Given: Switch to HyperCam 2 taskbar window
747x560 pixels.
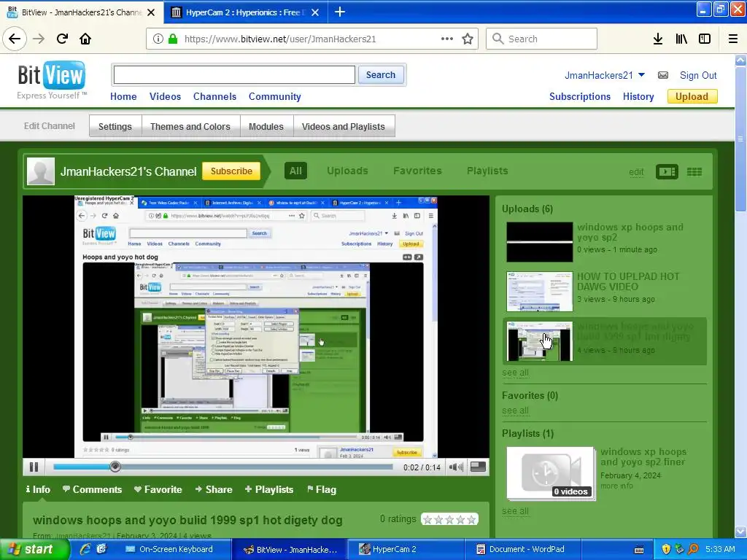Looking at the screenshot, I should 405,549.
